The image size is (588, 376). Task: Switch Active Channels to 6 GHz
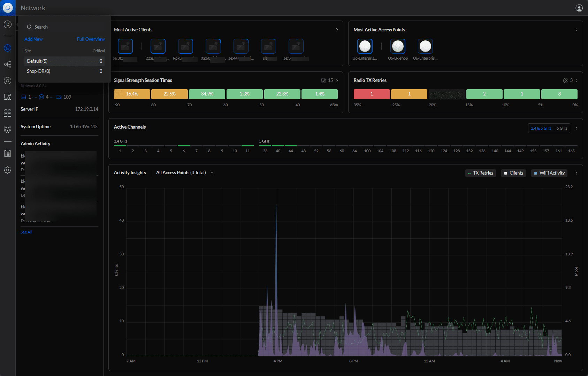tap(562, 128)
